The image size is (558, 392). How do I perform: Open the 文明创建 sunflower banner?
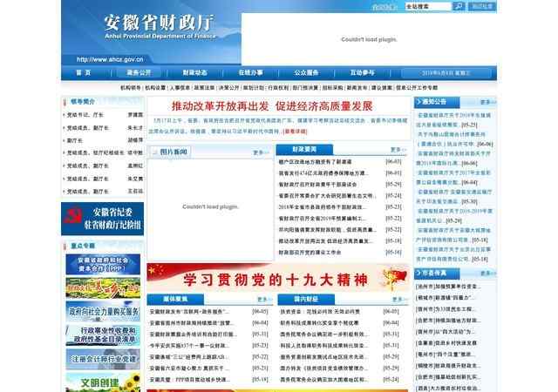103,382
